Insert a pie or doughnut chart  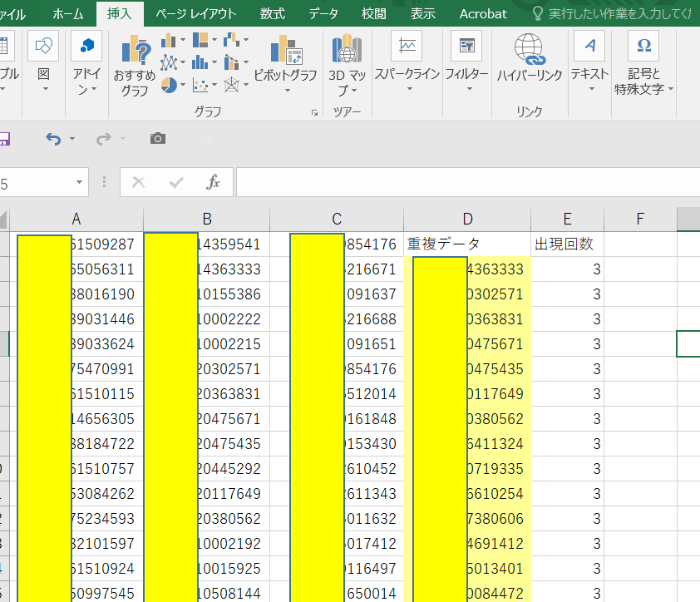tap(169, 85)
